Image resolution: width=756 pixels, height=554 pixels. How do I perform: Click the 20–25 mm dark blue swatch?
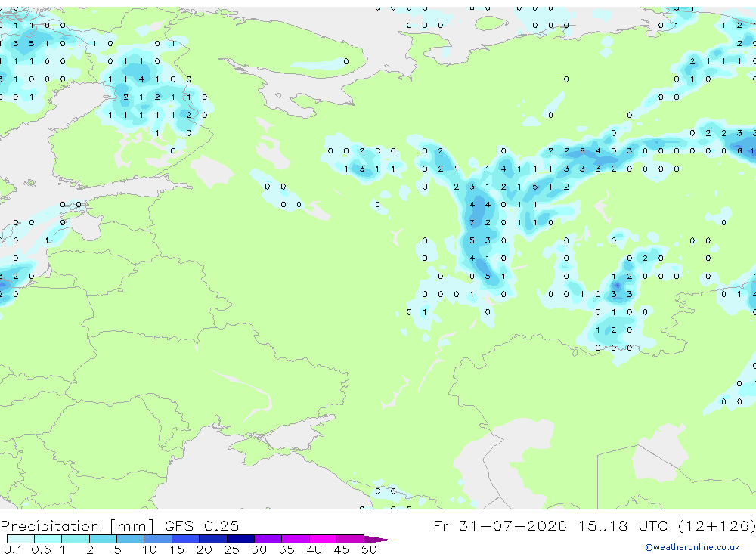pyautogui.click(x=213, y=539)
